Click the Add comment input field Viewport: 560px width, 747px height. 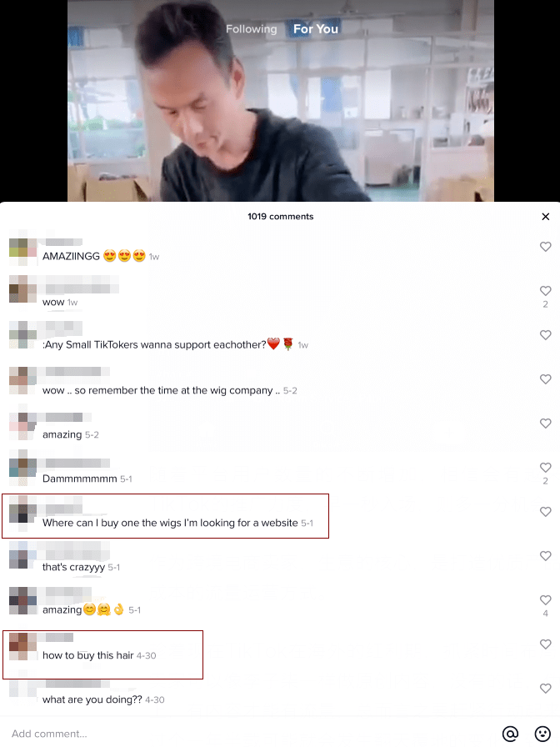(x=247, y=734)
